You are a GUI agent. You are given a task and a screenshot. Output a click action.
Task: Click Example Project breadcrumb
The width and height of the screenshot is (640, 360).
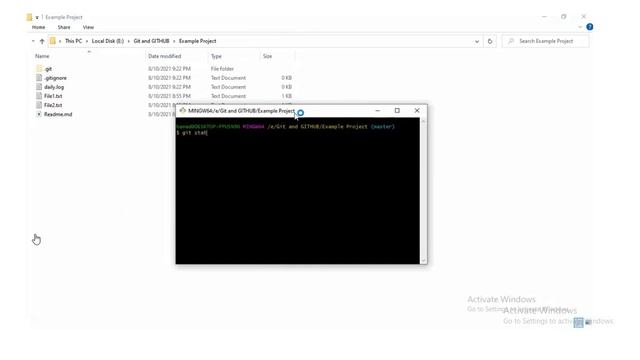point(198,41)
